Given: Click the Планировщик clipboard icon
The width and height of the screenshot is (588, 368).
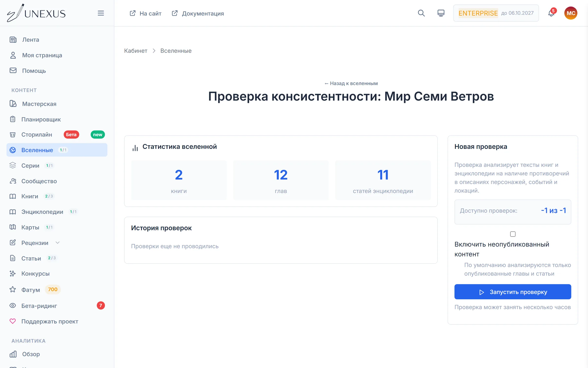Looking at the screenshot, I should (12, 119).
